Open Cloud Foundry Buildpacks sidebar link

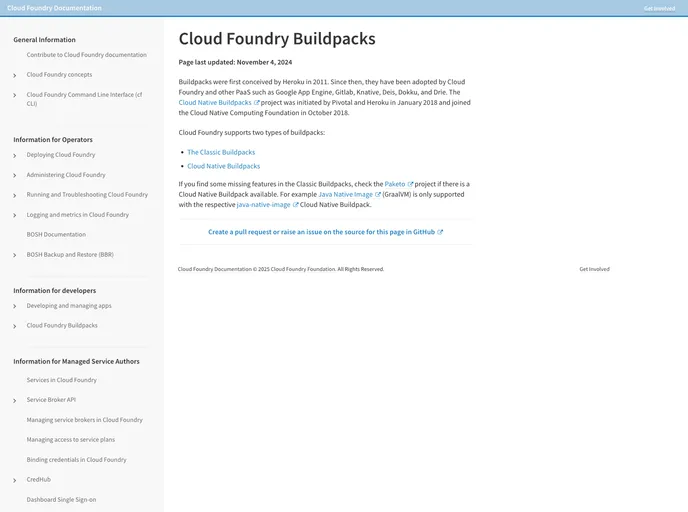point(62,325)
